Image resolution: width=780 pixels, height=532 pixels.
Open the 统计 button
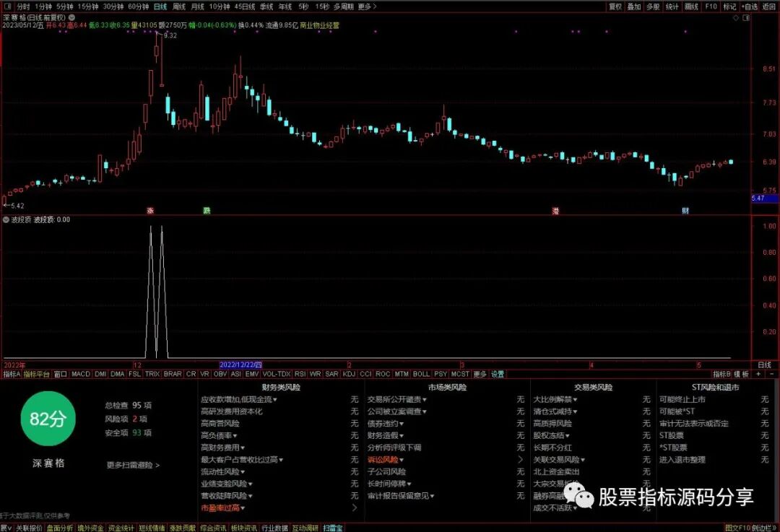coord(672,6)
